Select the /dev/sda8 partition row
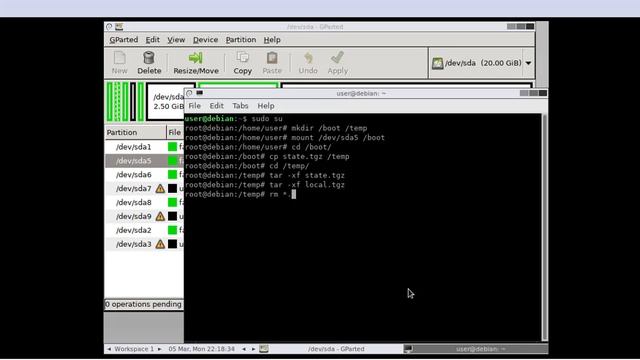640x360 pixels. [x=144, y=202]
